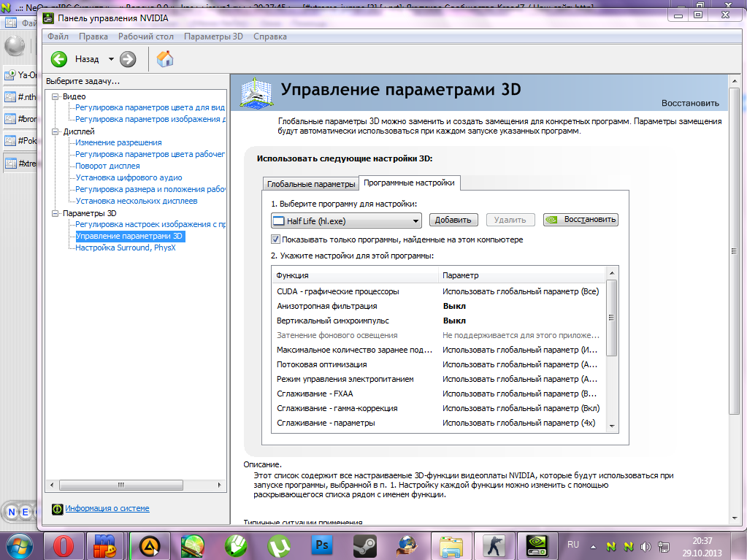
Task: Click the Режим управления электропитанием parameter value
Action: (x=520, y=380)
